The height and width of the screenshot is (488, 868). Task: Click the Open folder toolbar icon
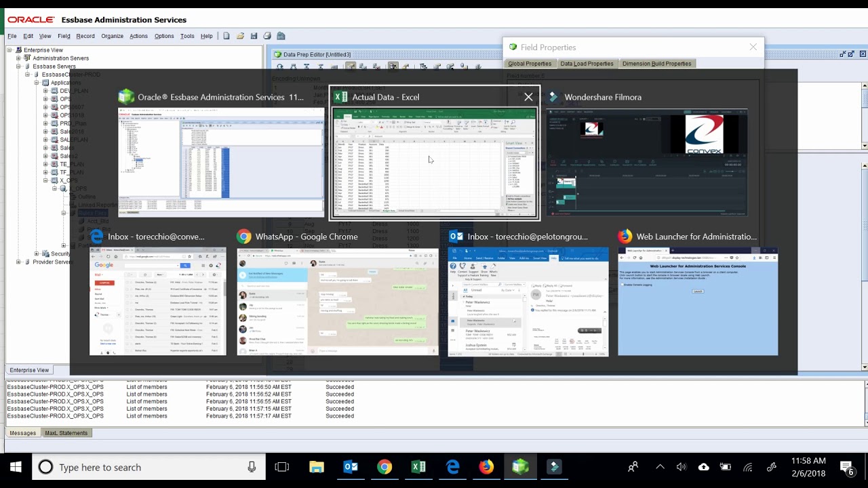tap(240, 36)
